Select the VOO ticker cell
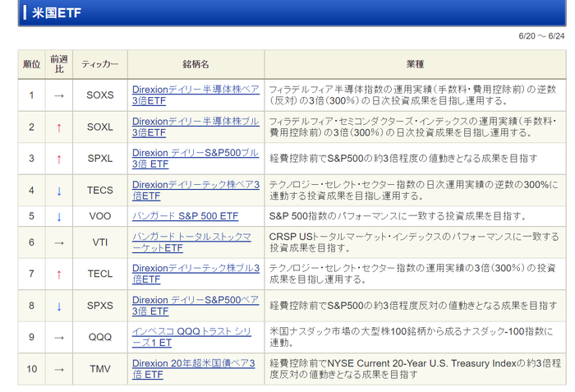Image resolution: width=575 pixels, height=392 pixels. [x=100, y=216]
